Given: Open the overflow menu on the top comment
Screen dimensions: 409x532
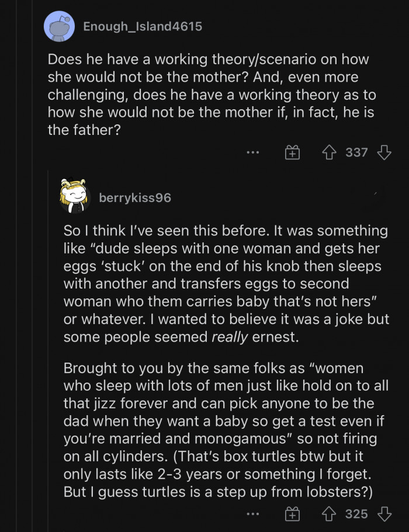Looking at the screenshot, I should click(x=252, y=152).
